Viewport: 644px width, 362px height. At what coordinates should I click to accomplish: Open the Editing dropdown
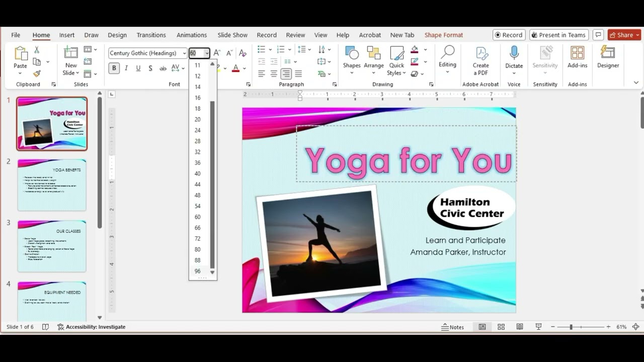click(x=447, y=59)
